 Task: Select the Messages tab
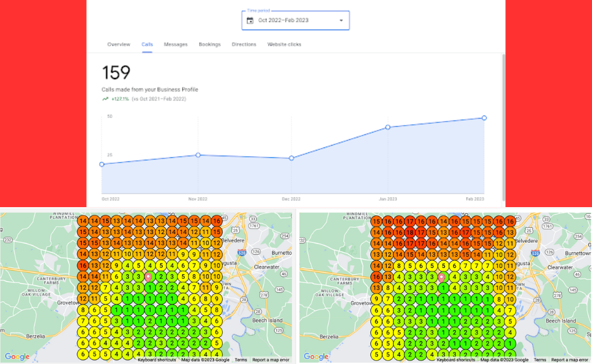(176, 45)
